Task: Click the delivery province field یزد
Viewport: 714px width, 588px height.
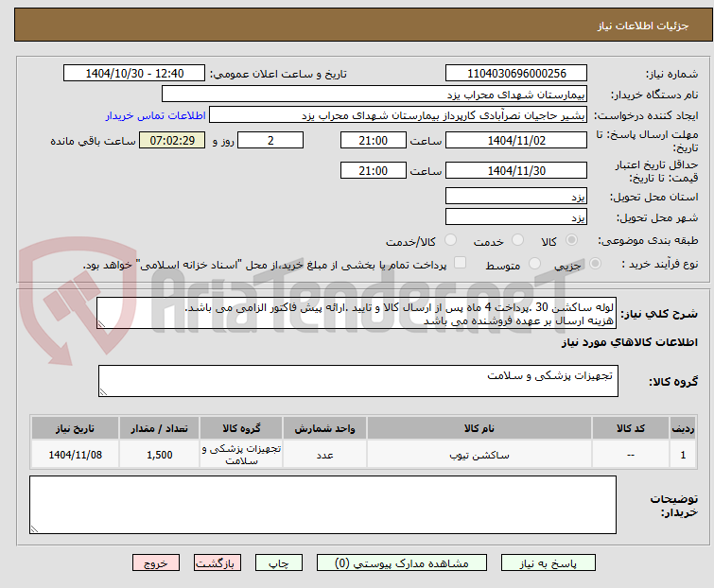Action: tap(516, 196)
